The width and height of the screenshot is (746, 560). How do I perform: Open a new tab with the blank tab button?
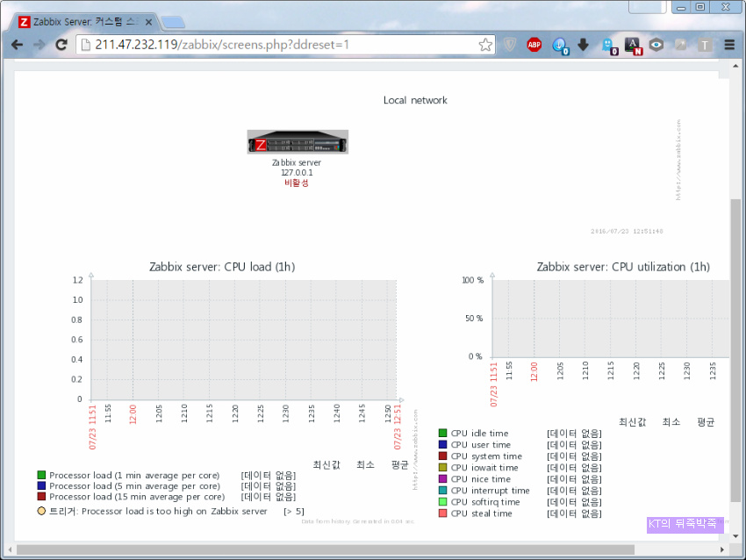(173, 22)
